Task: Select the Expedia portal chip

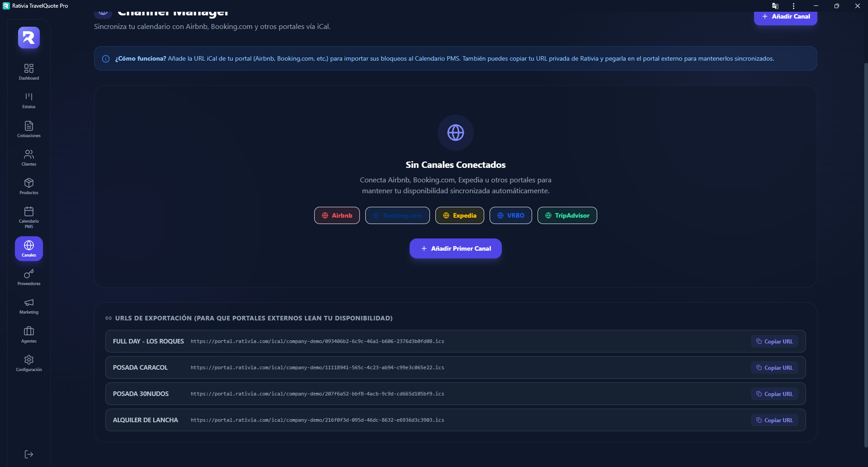Action: coord(459,215)
